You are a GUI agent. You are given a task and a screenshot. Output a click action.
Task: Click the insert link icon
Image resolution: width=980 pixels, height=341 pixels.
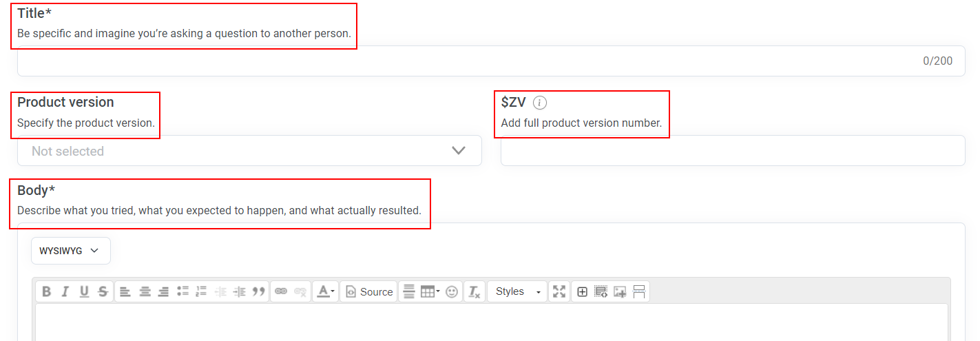[x=281, y=292]
